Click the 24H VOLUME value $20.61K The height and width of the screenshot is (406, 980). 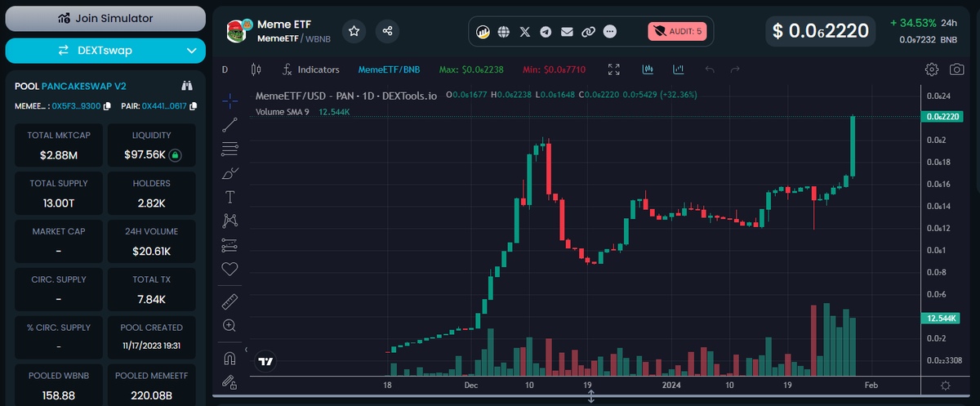pos(151,251)
